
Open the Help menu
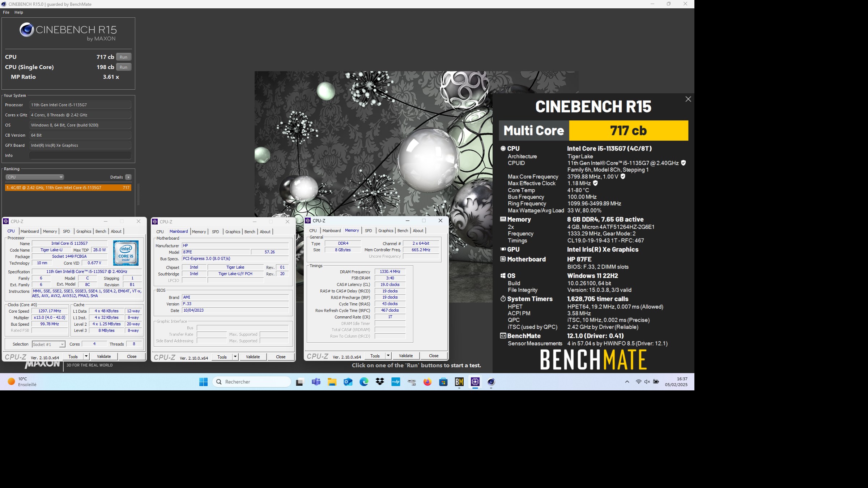(x=19, y=12)
